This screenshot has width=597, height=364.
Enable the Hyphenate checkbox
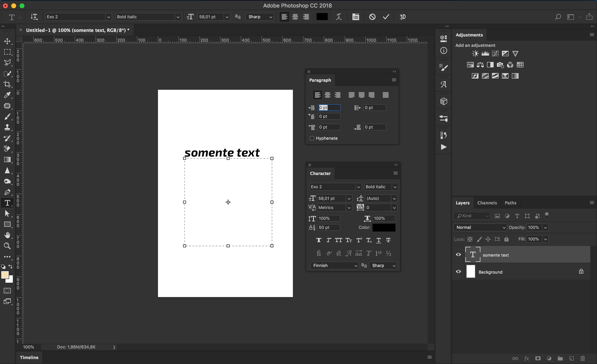[312, 138]
